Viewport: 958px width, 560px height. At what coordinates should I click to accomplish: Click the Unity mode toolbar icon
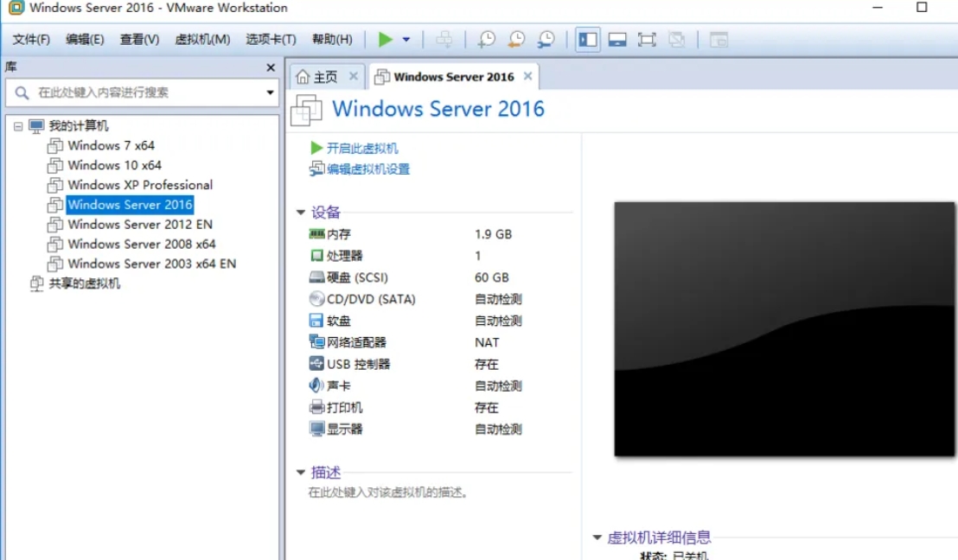click(x=676, y=40)
